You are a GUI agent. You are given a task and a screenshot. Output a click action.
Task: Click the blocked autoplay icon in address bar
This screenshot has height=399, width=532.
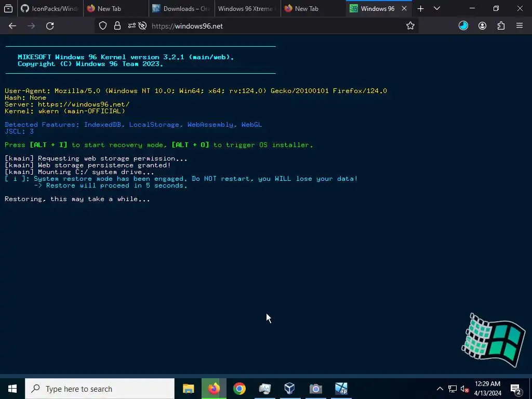point(142,26)
